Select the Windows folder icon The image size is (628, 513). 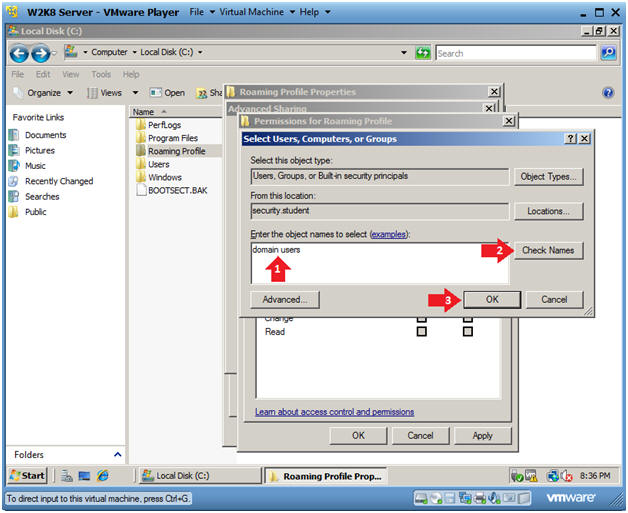point(141,177)
